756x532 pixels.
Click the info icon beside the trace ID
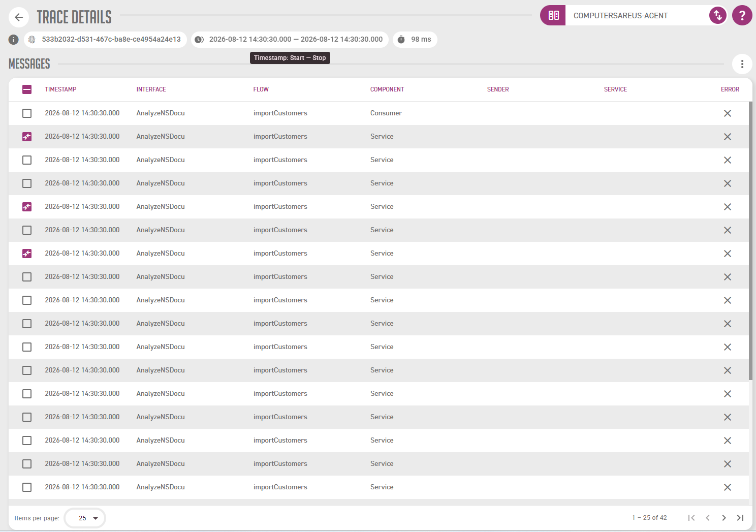pos(14,40)
